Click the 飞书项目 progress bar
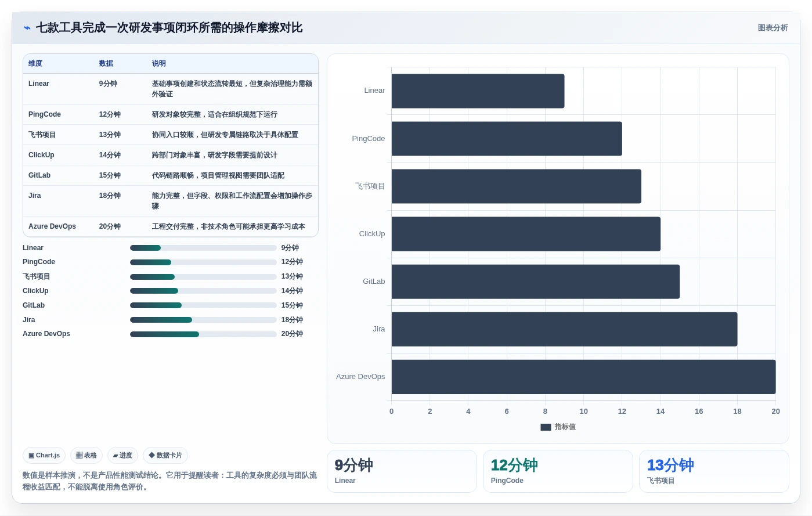The height and width of the screenshot is (516, 812). (203, 277)
